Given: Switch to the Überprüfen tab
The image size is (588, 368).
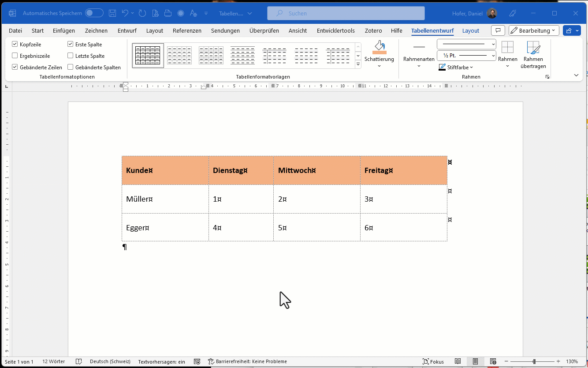Looking at the screenshot, I should point(264,30).
